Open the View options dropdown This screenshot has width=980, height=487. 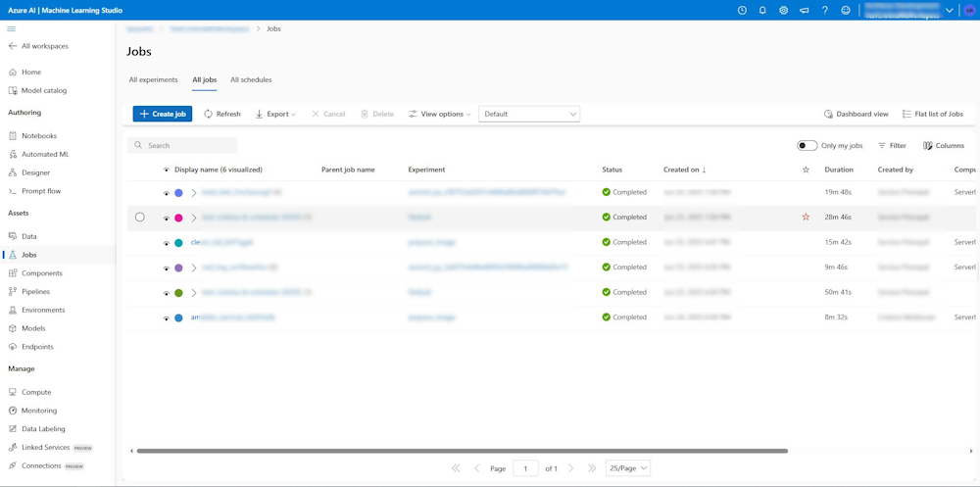point(439,114)
